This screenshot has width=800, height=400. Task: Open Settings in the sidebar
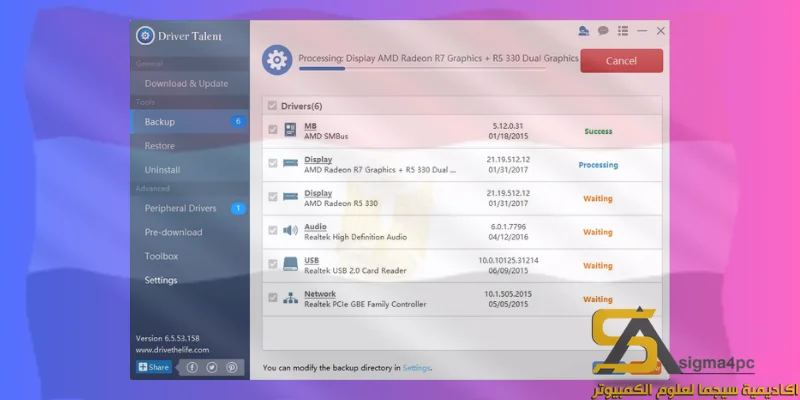(190, 280)
